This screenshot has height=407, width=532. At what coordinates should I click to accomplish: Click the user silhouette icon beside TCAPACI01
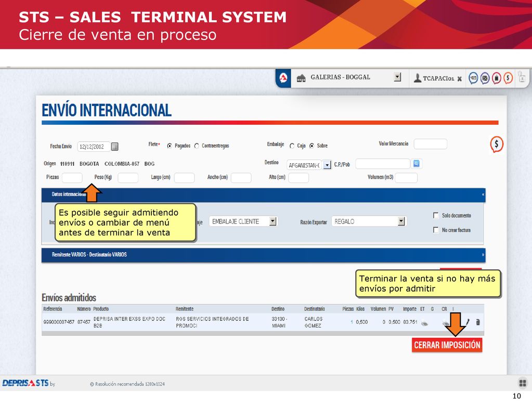pos(417,78)
